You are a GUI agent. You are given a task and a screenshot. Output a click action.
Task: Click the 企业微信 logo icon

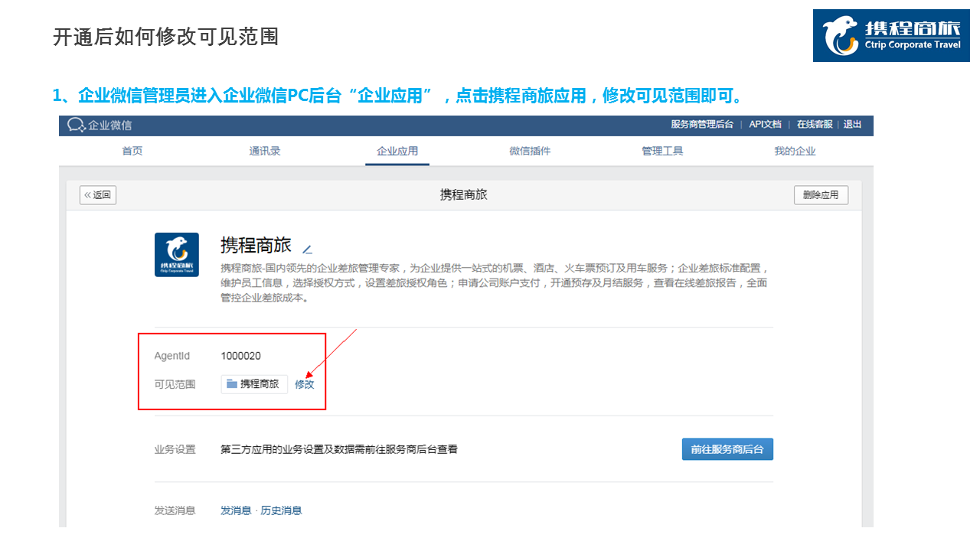pyautogui.click(x=77, y=125)
